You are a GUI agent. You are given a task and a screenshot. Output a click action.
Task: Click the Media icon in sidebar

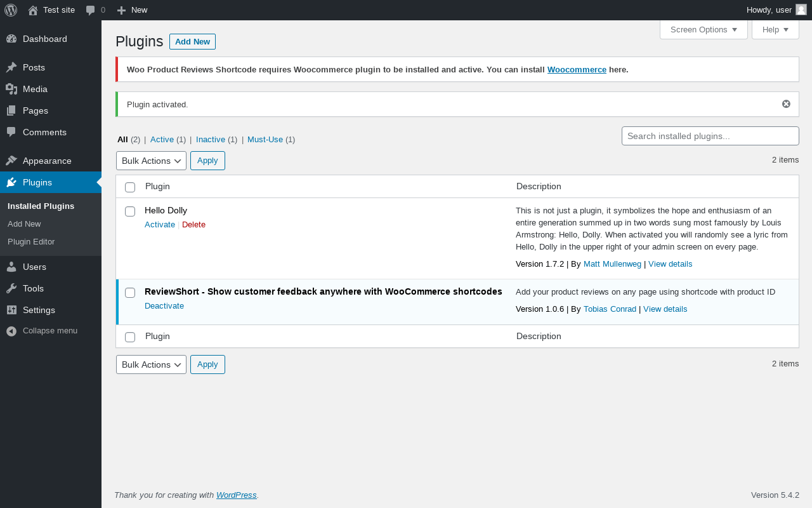pos(11,89)
